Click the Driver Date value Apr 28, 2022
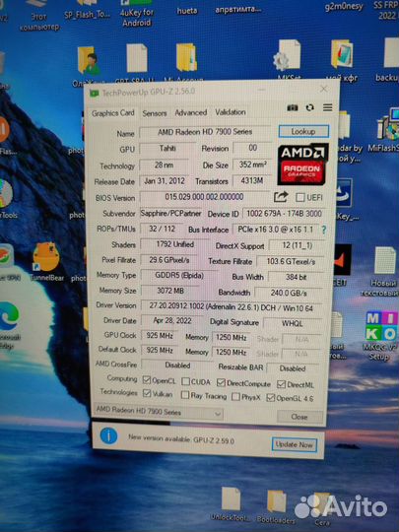 [x=172, y=320]
